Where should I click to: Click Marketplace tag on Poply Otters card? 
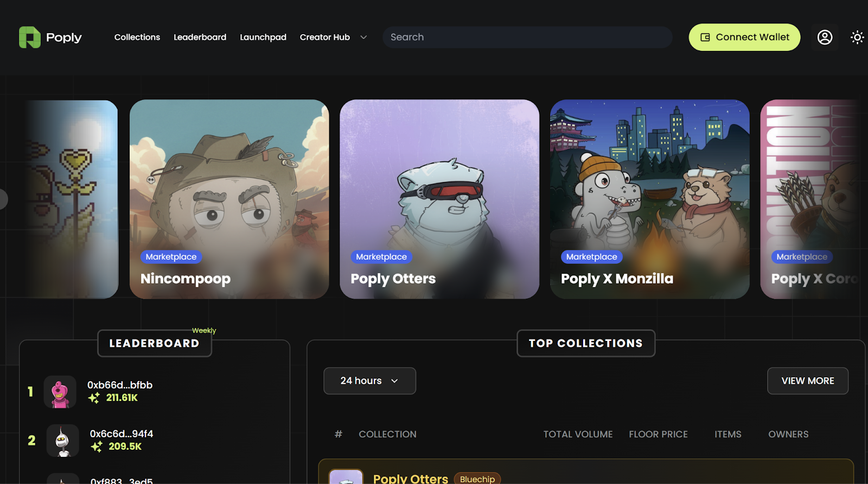(381, 257)
